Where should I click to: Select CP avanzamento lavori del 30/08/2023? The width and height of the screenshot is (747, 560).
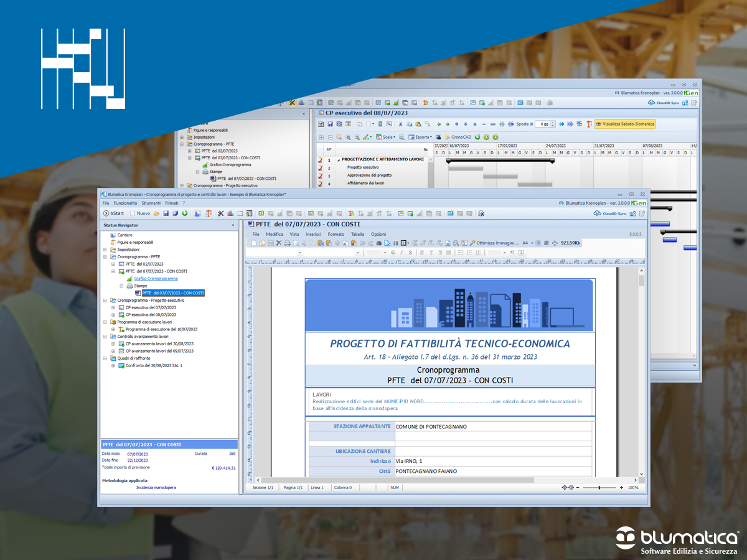[159, 344]
